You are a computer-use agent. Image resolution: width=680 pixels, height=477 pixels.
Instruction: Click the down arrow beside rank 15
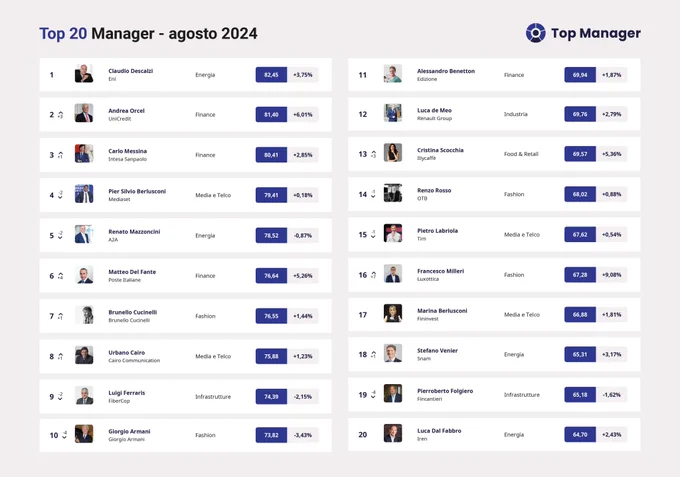click(x=373, y=235)
